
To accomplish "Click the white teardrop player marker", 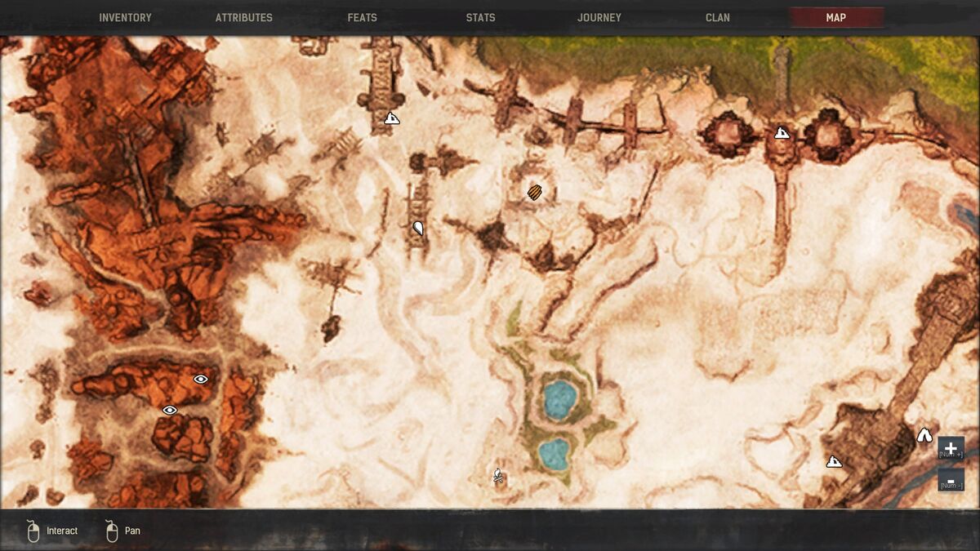I will [x=418, y=228].
